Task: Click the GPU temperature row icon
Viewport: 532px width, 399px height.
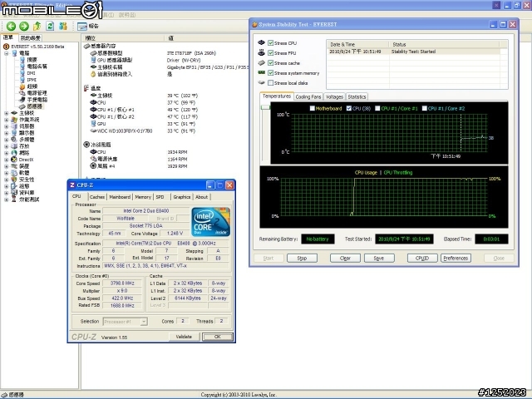Action: (94, 124)
